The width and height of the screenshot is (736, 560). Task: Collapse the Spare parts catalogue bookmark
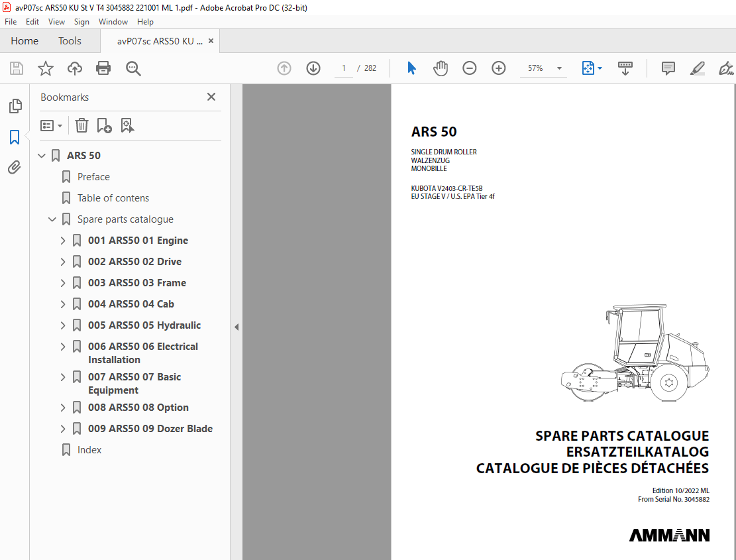point(52,219)
